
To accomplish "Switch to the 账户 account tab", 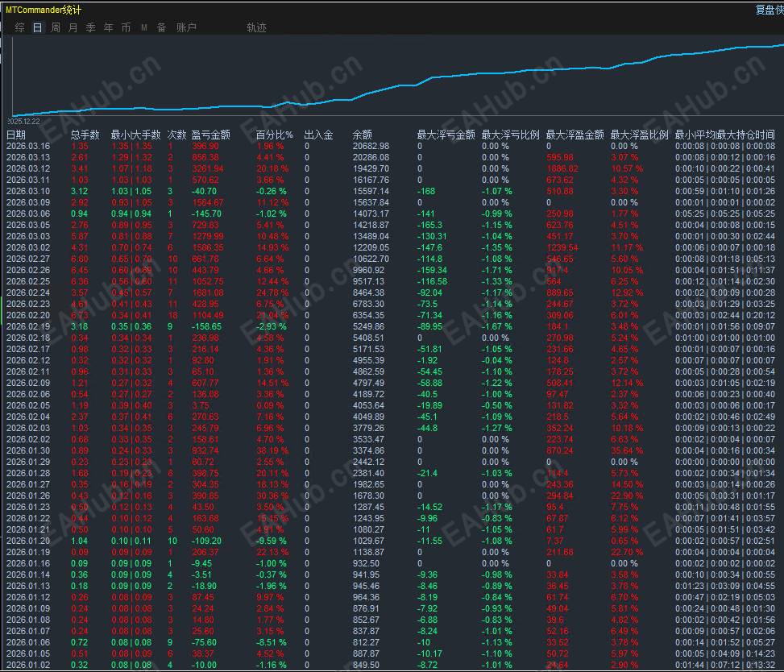I will point(186,27).
